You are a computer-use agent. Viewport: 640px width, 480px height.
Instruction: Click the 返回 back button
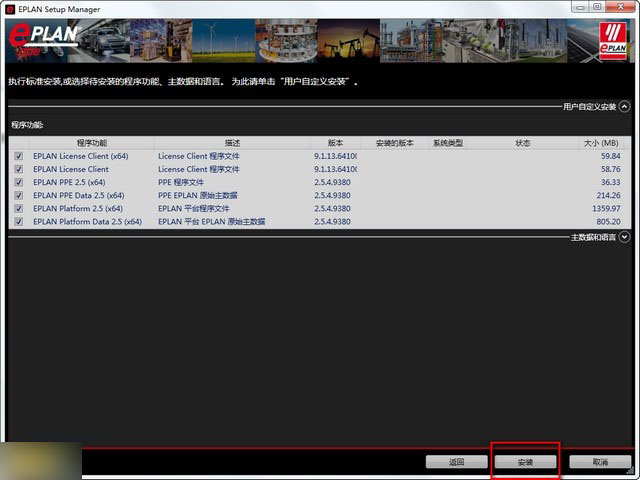click(456, 462)
